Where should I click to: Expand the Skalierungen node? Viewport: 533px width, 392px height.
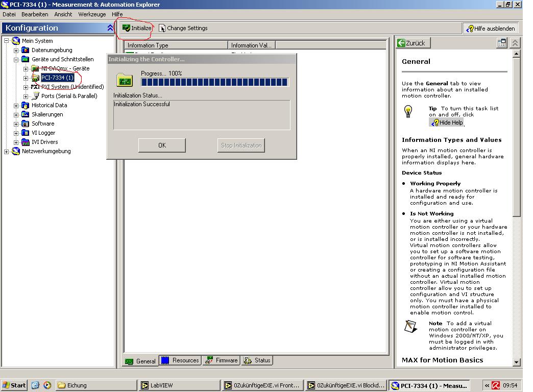16,115
